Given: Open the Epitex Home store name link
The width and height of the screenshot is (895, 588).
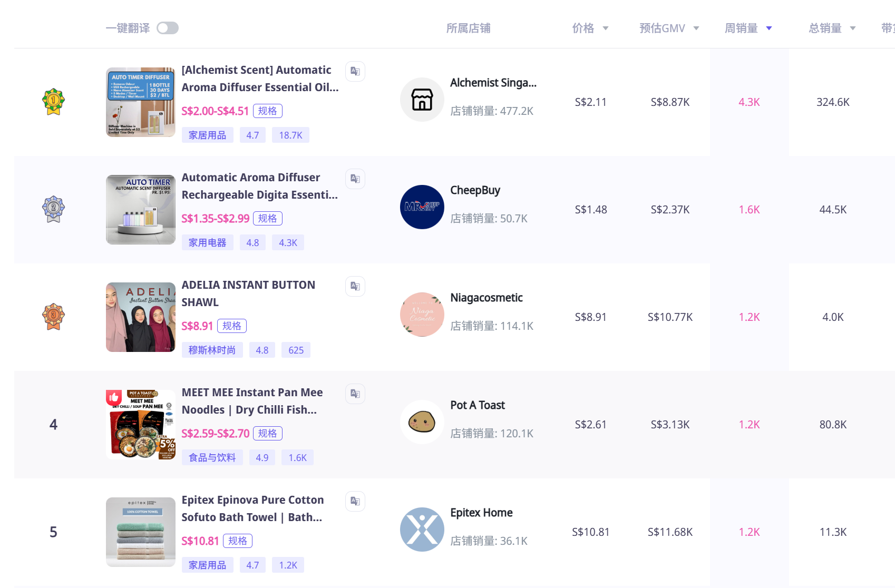Looking at the screenshot, I should (x=481, y=513).
